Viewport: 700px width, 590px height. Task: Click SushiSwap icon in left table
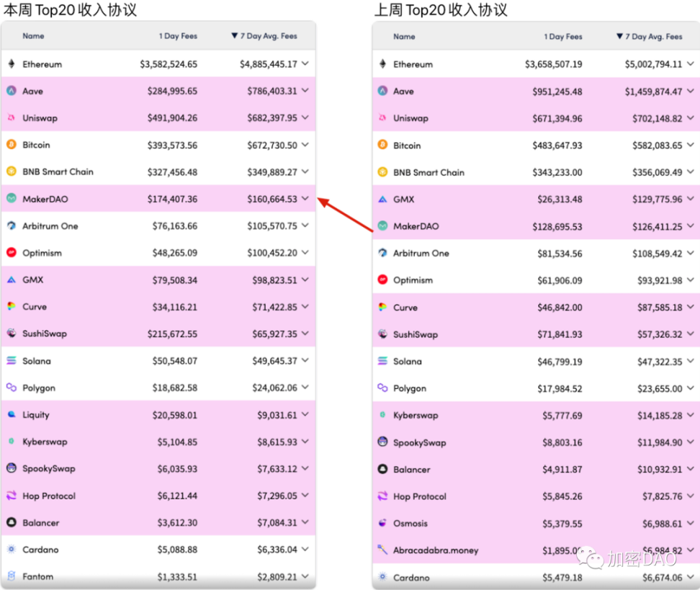coord(12,334)
